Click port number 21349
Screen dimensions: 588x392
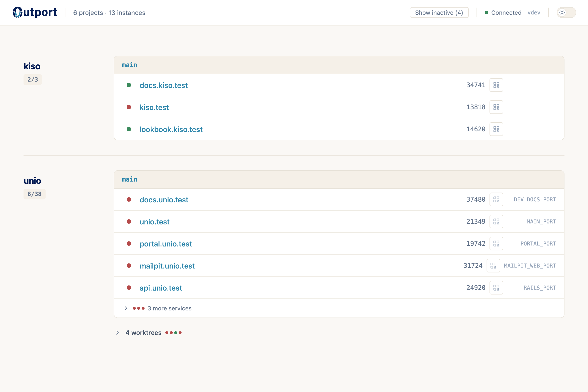(x=476, y=221)
